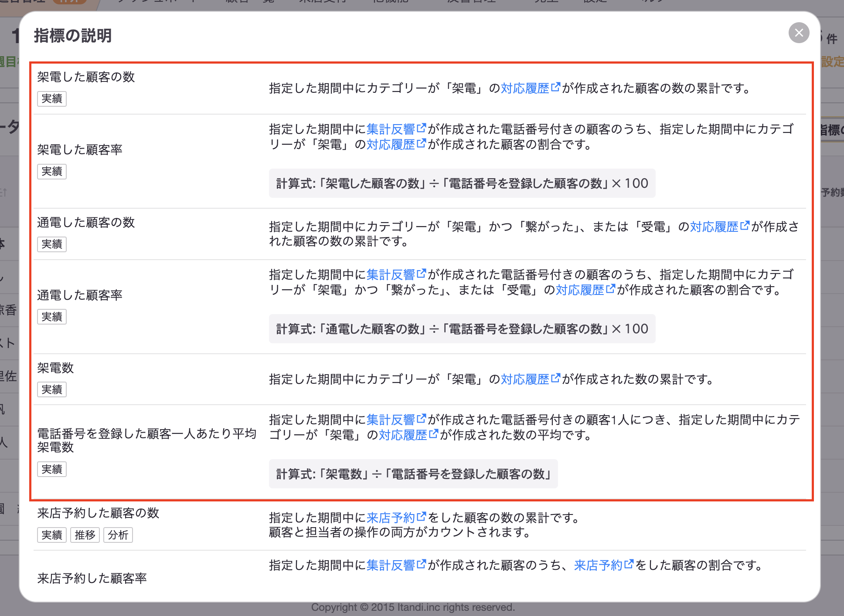Open 集計反響 link in 一人あたり平均架電数 description

coord(396,420)
